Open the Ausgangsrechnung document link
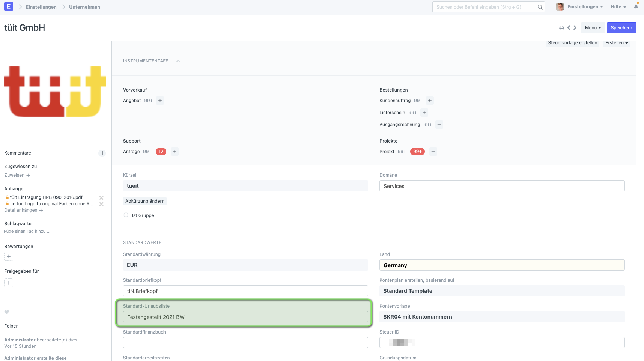 point(400,125)
